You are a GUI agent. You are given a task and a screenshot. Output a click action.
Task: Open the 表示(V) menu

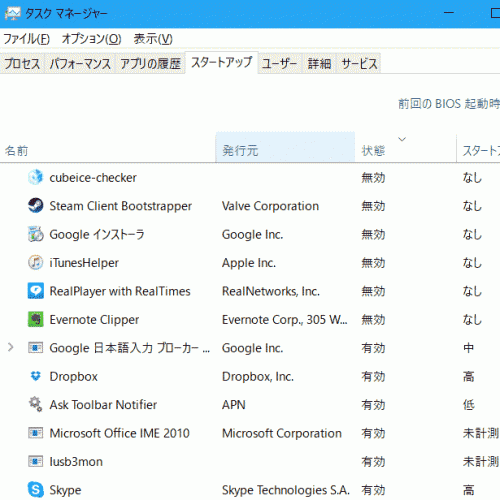153,39
